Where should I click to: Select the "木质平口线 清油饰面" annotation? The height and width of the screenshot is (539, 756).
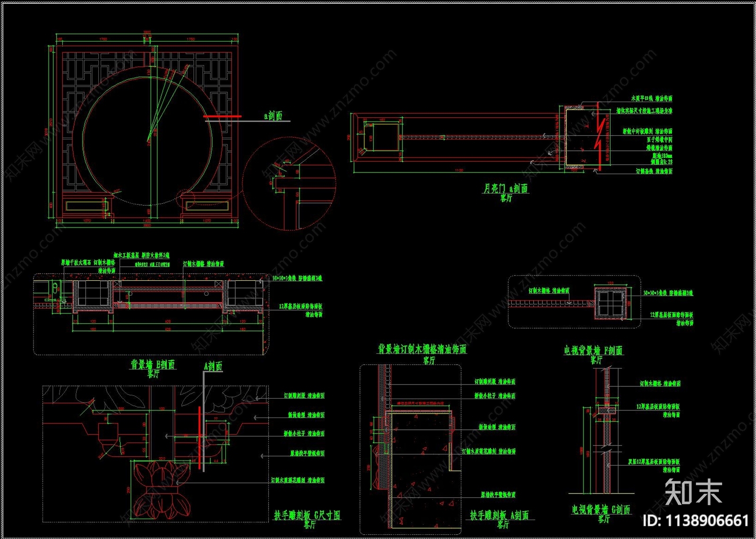point(652,98)
